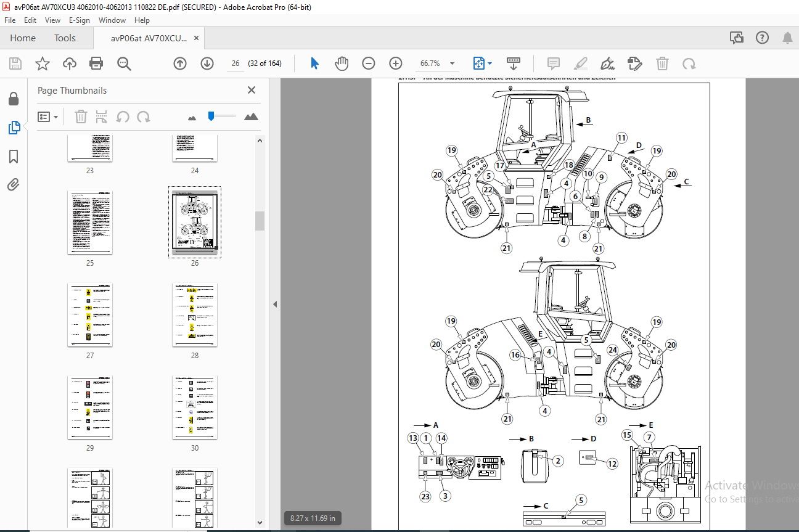The height and width of the screenshot is (532, 799).
Task: Delete selected pages in thumbnails panel
Action: 81,117
